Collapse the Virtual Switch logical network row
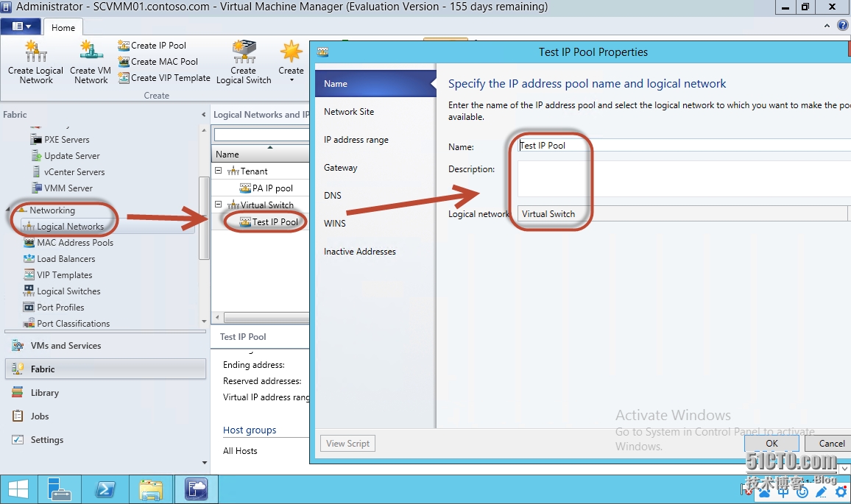The height and width of the screenshot is (504, 851). [218, 205]
